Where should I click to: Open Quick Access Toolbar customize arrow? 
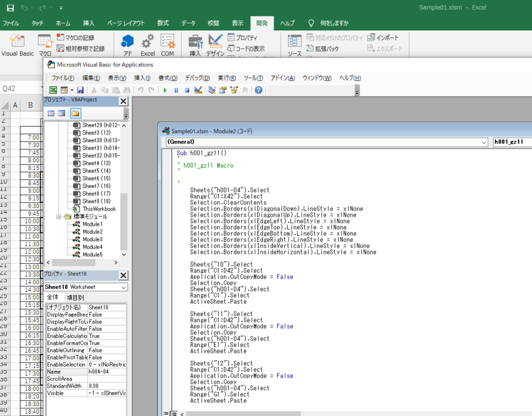[61, 8]
